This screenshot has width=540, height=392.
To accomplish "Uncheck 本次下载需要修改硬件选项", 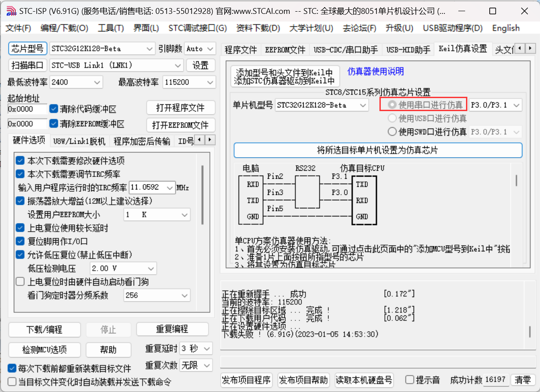I will coord(20,160).
